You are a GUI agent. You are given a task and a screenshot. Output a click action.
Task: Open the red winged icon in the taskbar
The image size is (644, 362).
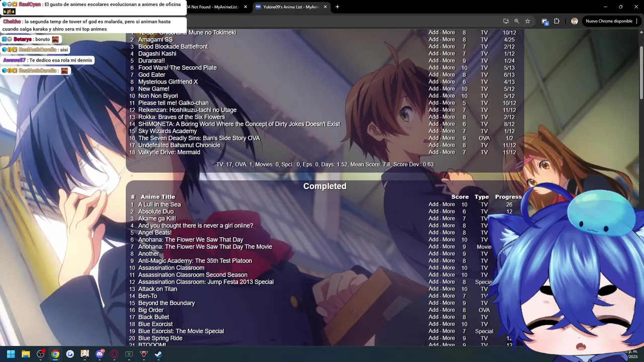(143, 354)
